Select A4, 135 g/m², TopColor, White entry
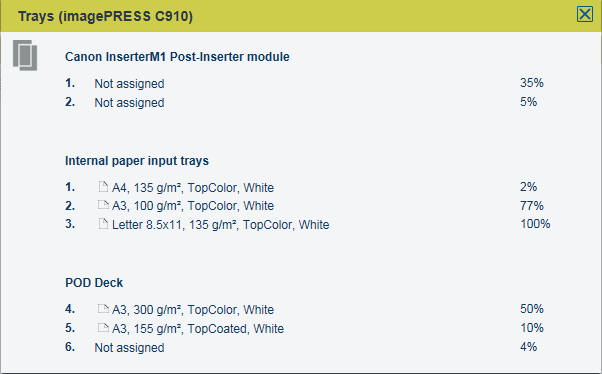 (x=193, y=188)
